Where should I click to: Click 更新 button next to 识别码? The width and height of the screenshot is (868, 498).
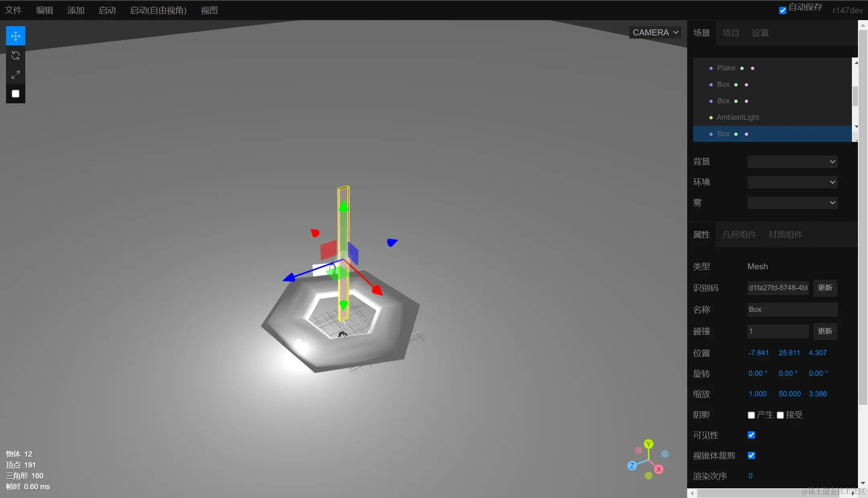(x=825, y=288)
